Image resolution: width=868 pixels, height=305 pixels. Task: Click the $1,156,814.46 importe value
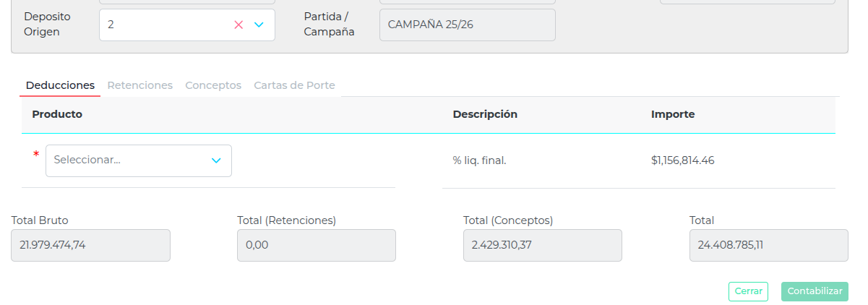pyautogui.click(x=682, y=160)
